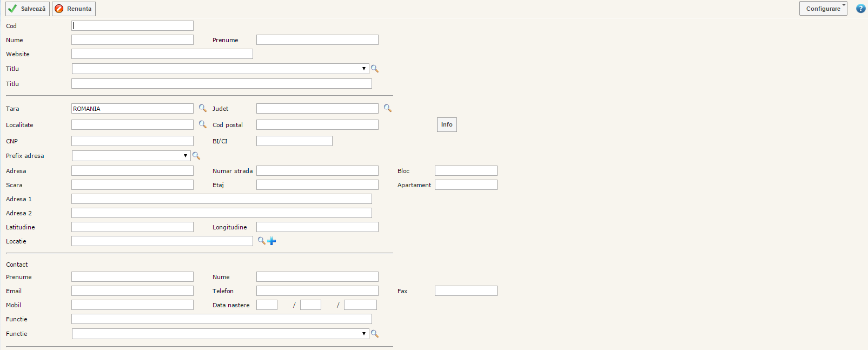This screenshot has width=868, height=350.
Task: Search for a country using Tara magnifier
Action: 203,108
